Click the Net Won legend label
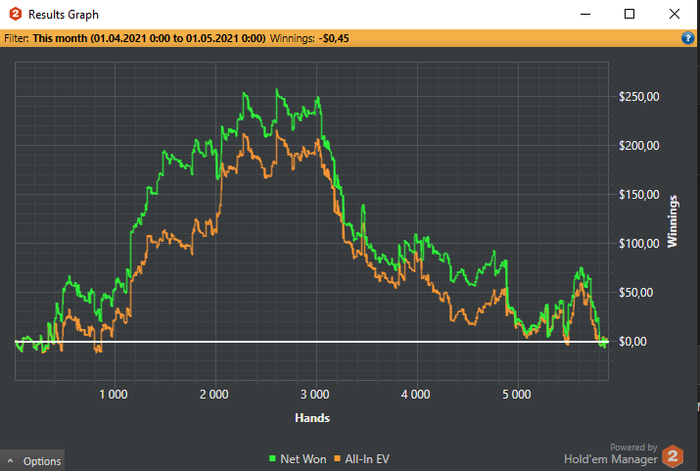Viewport: 700px width, 471px height. tap(303, 459)
